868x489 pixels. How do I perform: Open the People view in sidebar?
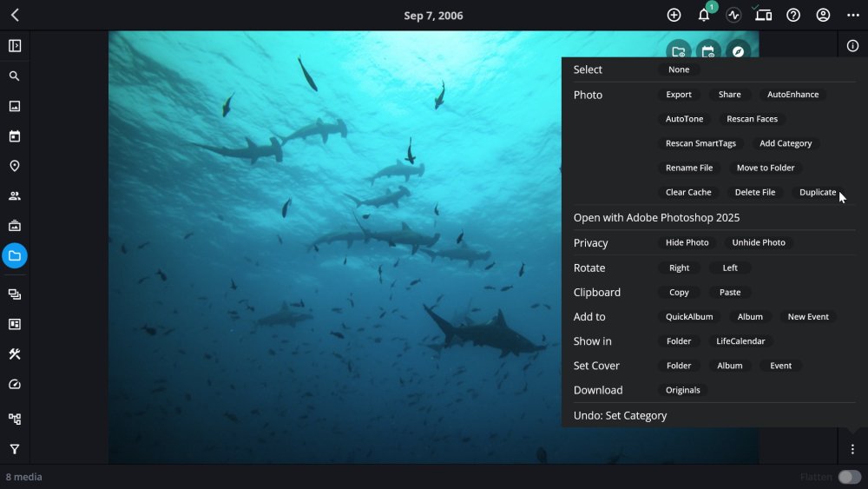tap(15, 196)
